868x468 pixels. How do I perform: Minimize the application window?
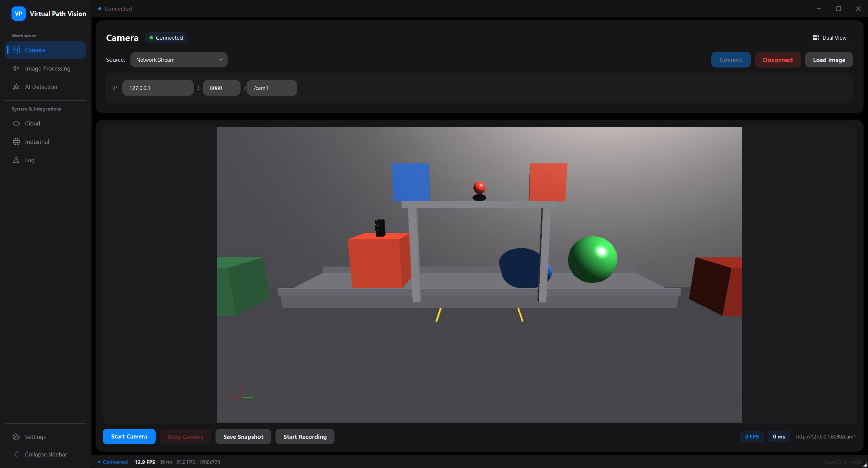click(x=819, y=8)
